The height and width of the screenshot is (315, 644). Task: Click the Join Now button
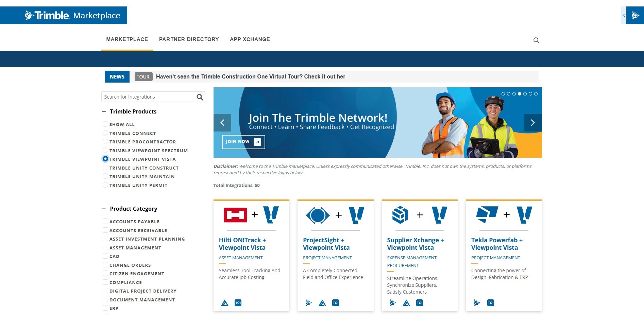243,142
